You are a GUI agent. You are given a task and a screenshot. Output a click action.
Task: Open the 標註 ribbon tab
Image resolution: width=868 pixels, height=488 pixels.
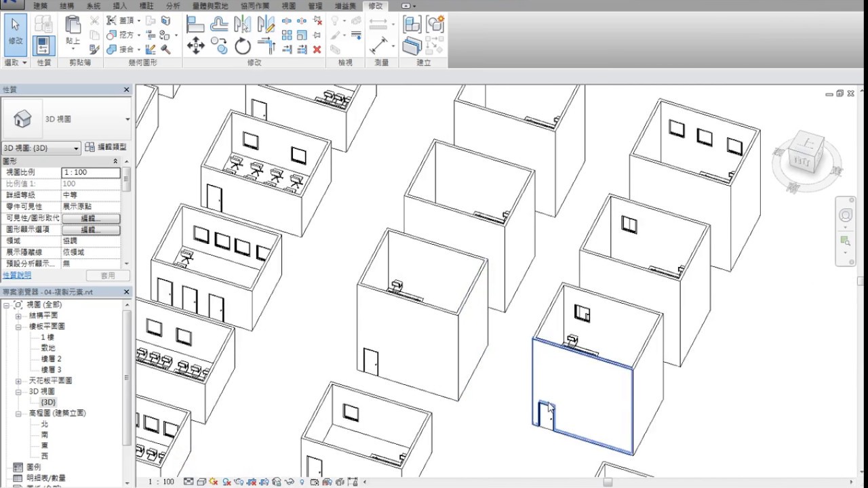(x=146, y=5)
